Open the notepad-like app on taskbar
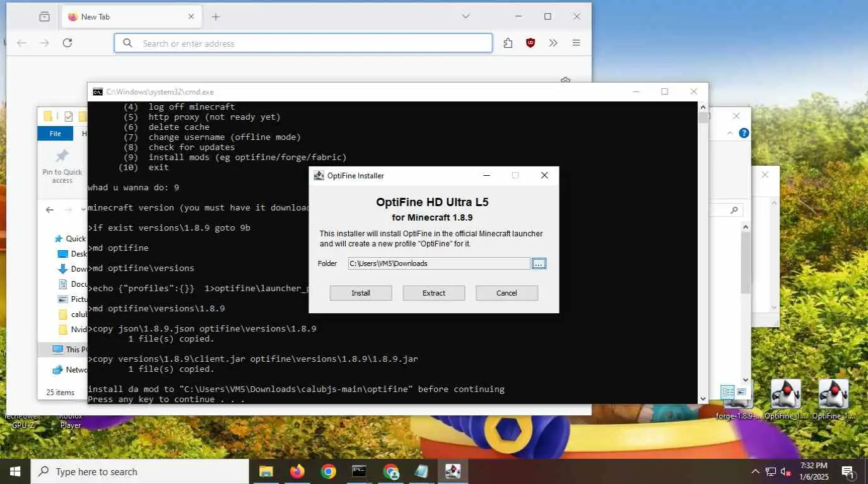This screenshot has width=868, height=484. (421, 471)
